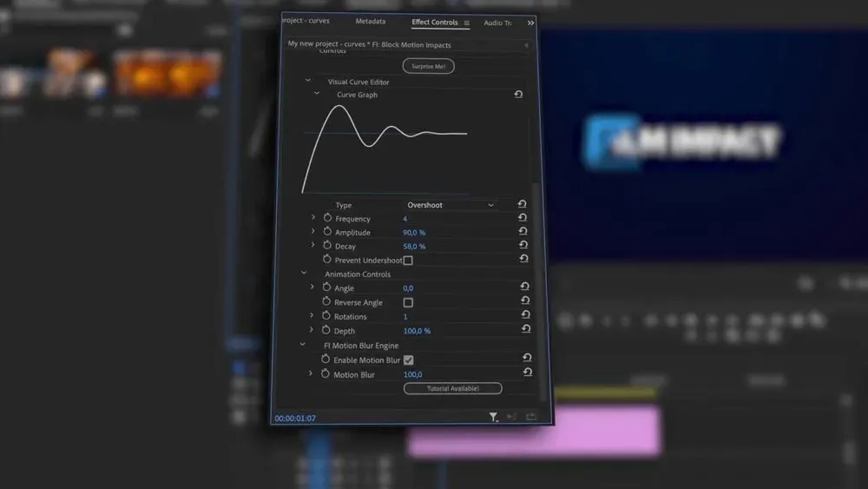Click the timecode 00:00:01:07
The width and height of the screenshot is (868, 489).
295,418
